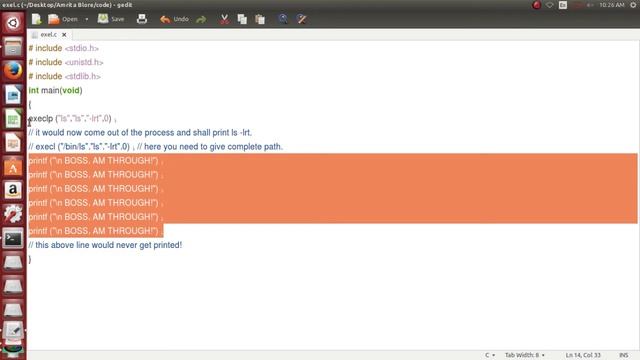Open Terminal from the dock

tap(13, 238)
